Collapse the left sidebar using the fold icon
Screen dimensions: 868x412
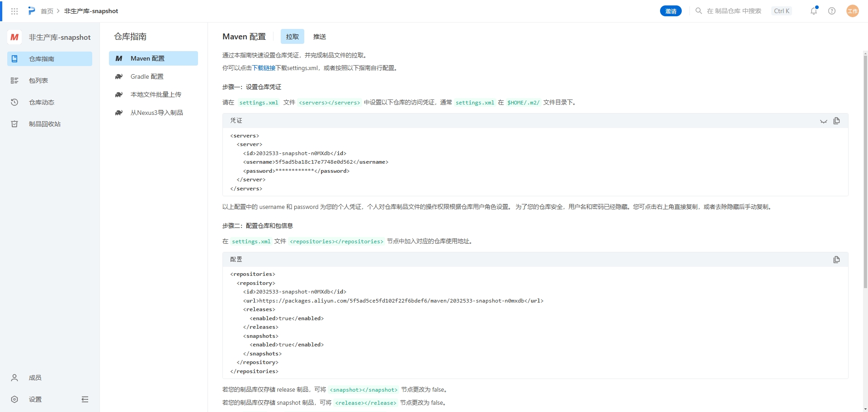pos(85,399)
